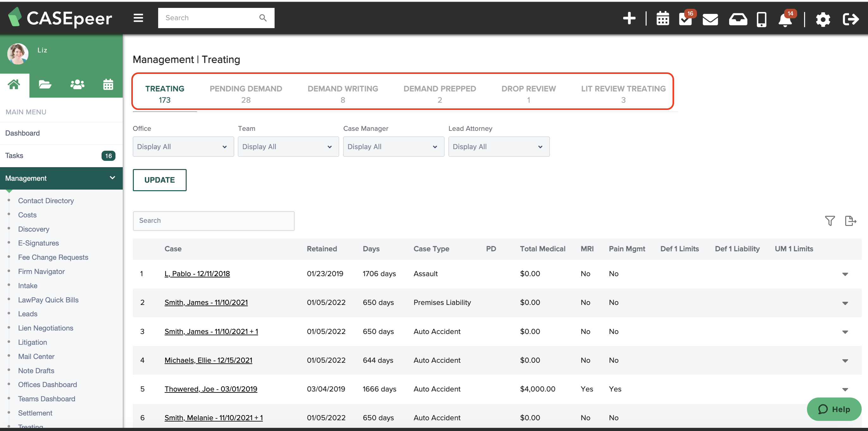Select the open folder icon in sidebar
This screenshot has width=868, height=431.
[x=45, y=84]
